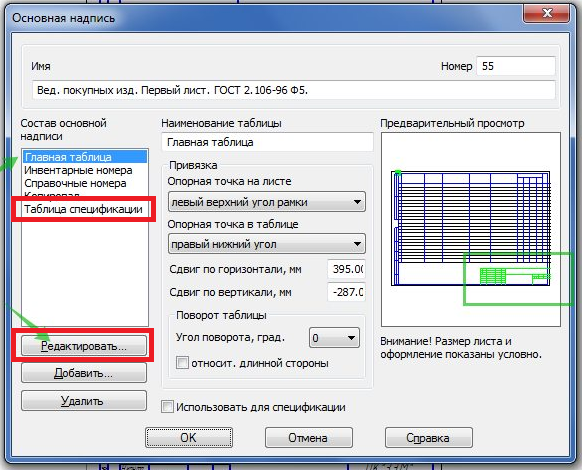
Task: Focus the Номер input field
Action: [x=516, y=66]
